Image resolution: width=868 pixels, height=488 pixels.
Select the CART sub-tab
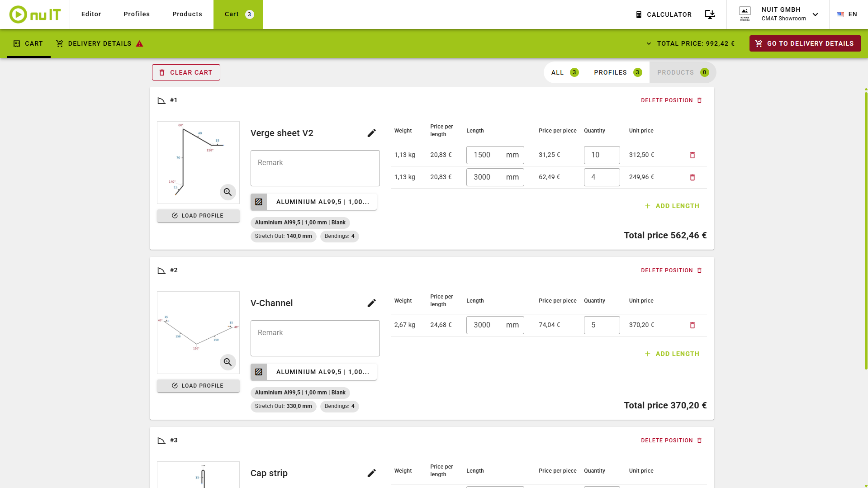point(28,43)
